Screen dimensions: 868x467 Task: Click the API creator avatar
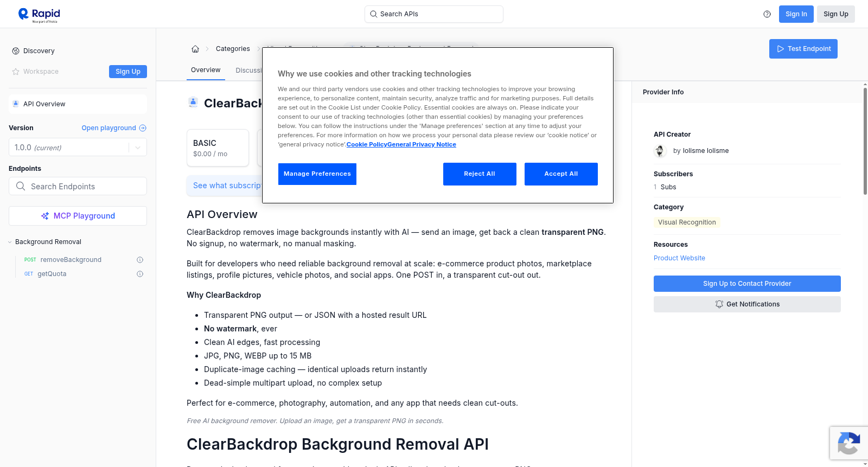point(660,151)
